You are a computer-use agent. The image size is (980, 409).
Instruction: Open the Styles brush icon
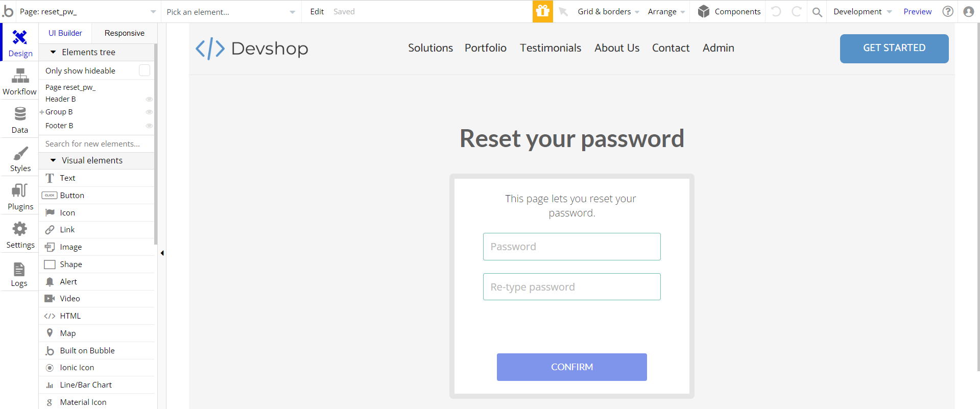20,153
